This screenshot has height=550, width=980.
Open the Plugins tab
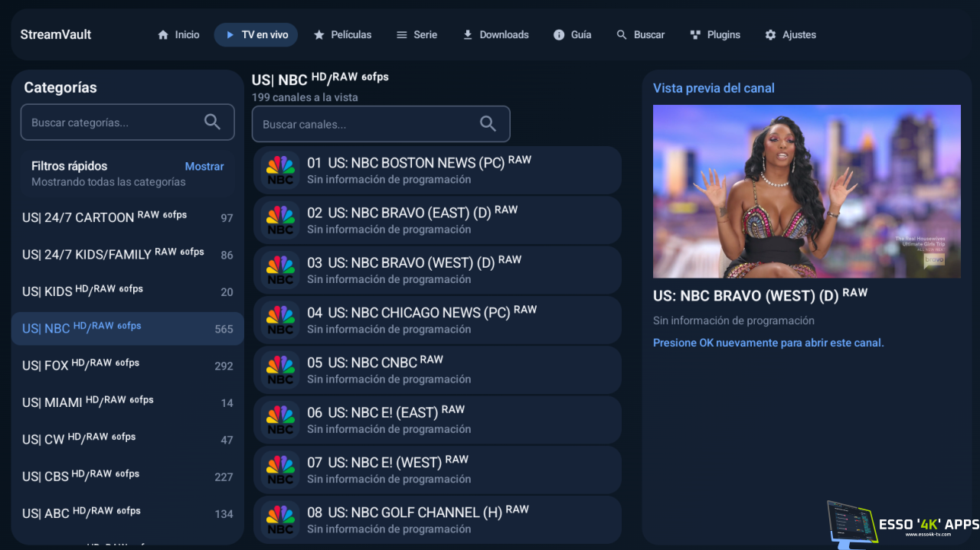click(714, 34)
